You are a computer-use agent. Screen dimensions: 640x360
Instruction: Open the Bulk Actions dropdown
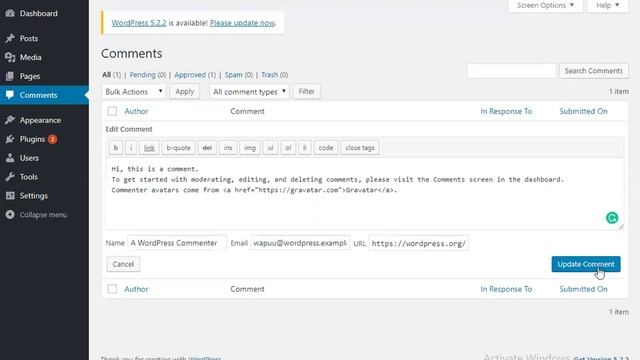click(133, 91)
